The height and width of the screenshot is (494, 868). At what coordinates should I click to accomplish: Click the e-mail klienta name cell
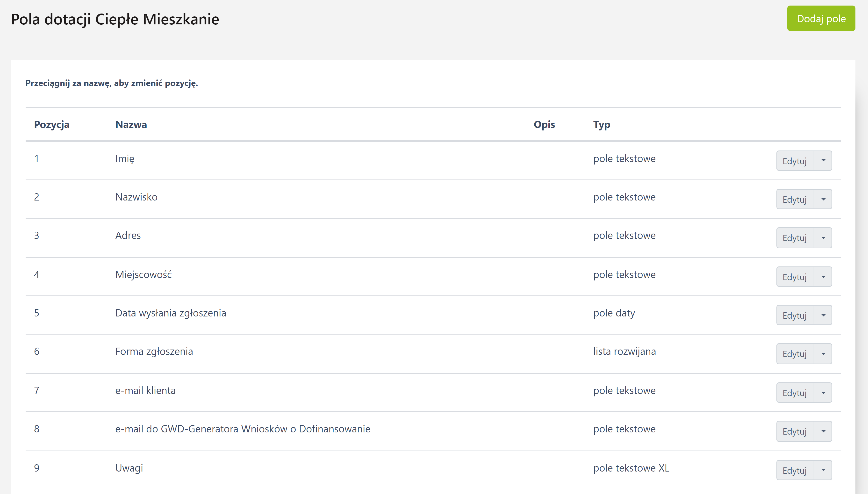(145, 391)
